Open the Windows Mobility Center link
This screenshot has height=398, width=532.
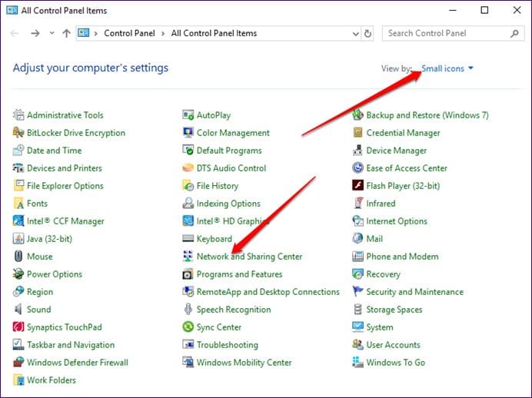(x=244, y=362)
